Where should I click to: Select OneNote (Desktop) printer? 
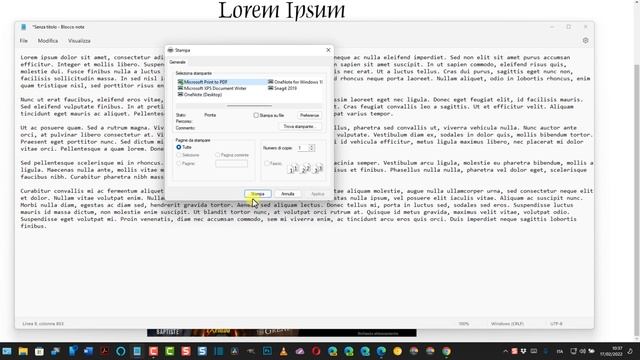(x=200, y=95)
